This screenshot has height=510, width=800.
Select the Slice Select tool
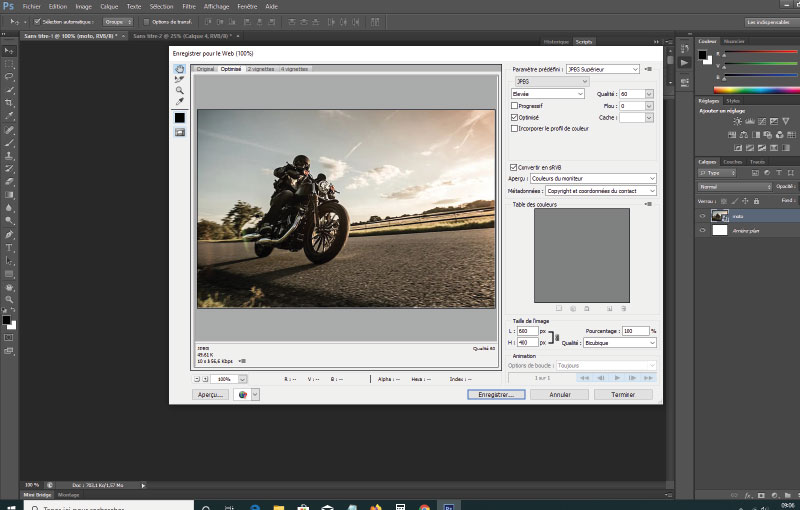coord(180,79)
